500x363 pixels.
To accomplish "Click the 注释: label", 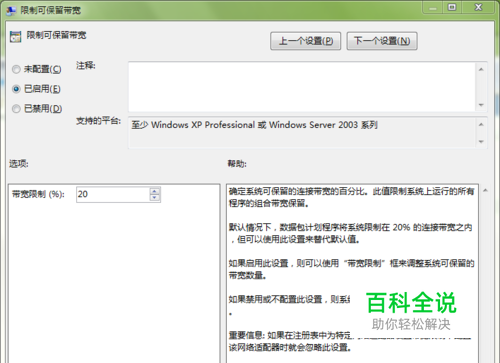I will click(86, 66).
